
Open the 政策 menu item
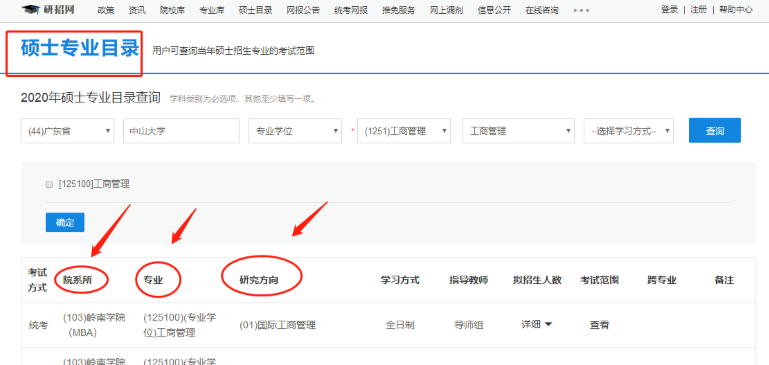[106, 10]
